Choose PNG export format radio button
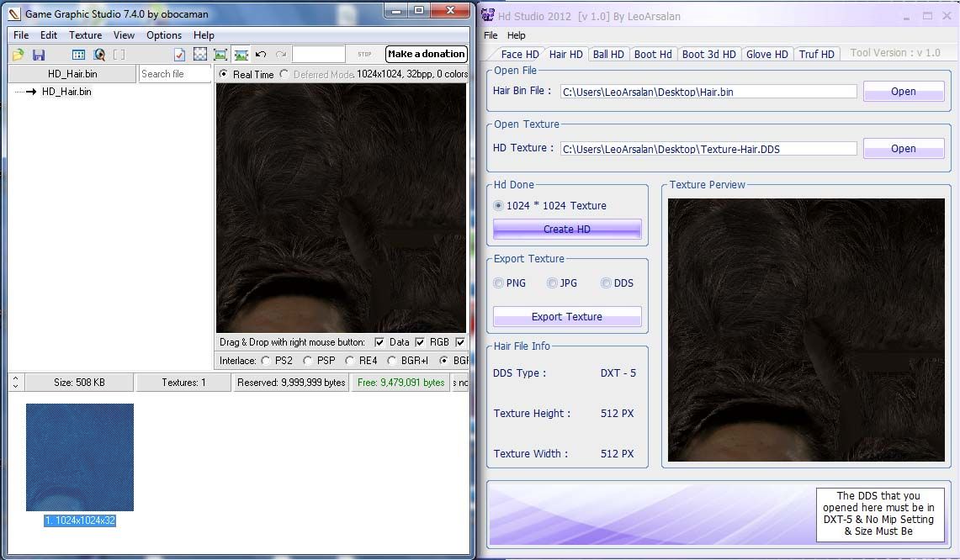The height and width of the screenshot is (560, 960). point(498,283)
